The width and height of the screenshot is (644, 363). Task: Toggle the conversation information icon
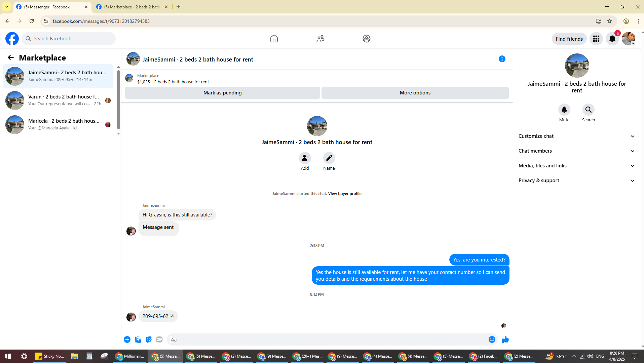coord(502,59)
